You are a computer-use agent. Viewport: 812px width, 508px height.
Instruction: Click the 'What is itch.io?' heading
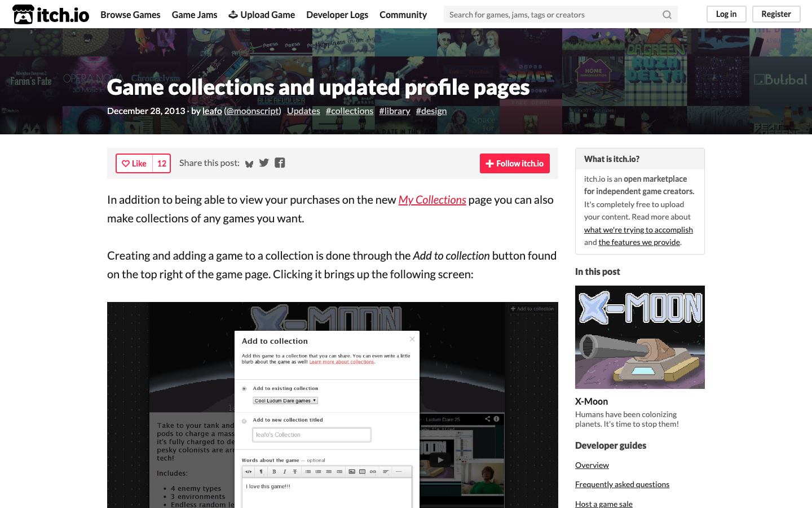pos(612,159)
